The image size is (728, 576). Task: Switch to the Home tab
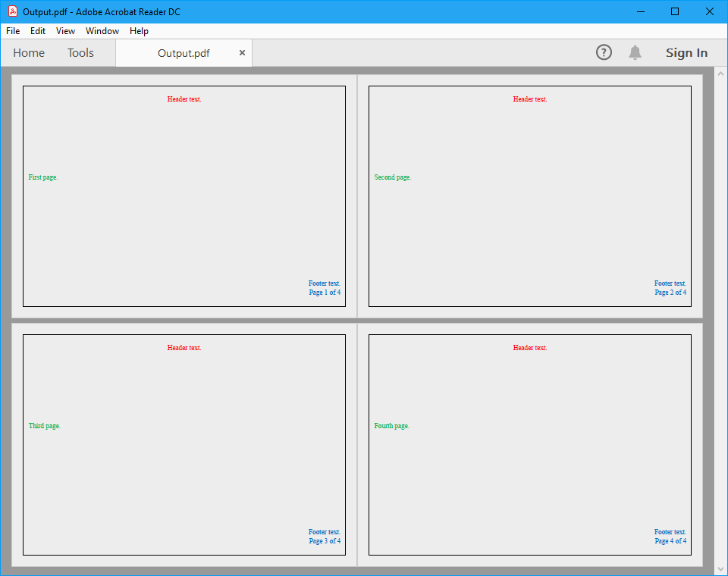tap(29, 53)
